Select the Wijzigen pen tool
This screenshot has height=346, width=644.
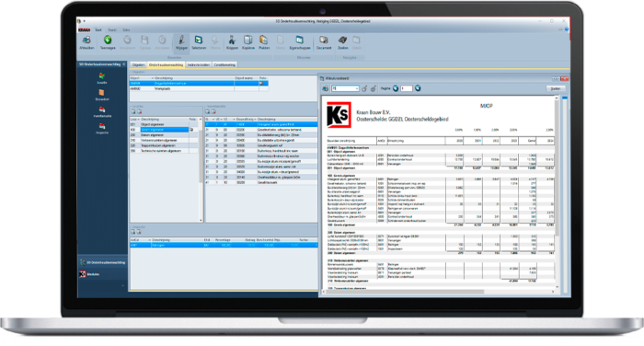coord(181,42)
